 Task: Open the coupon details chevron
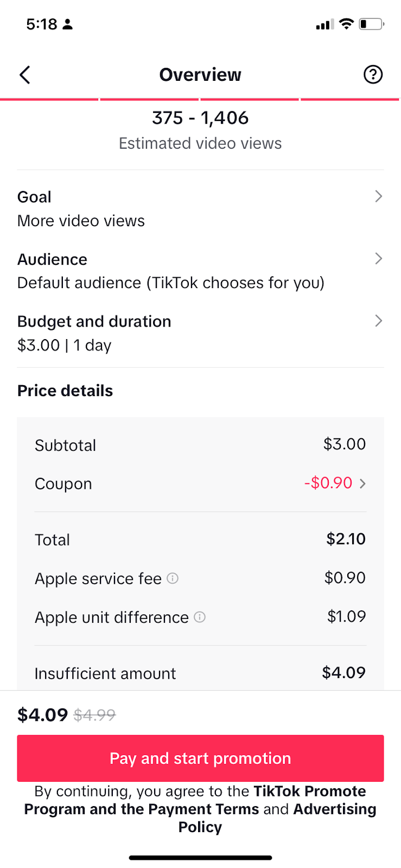363,483
